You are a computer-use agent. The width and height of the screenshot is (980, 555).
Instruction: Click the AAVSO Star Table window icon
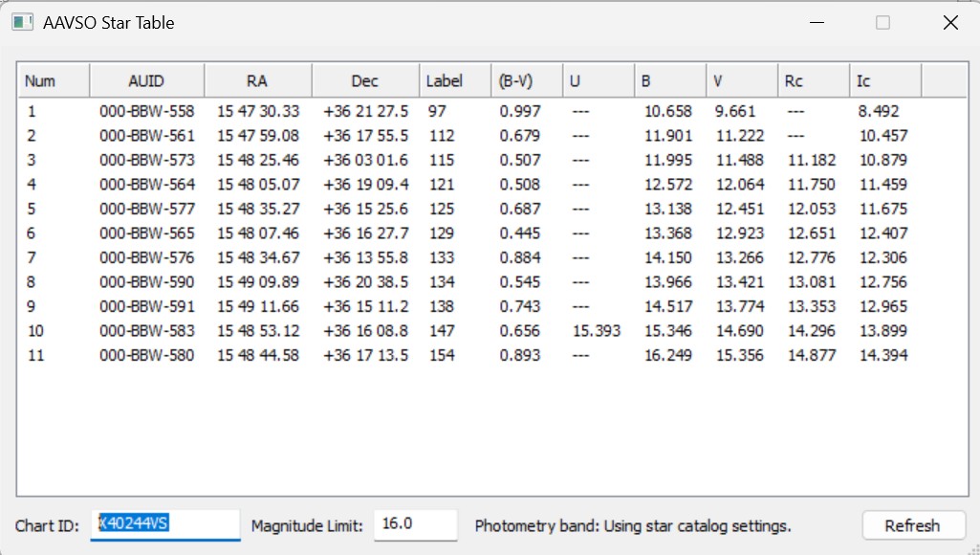click(23, 23)
